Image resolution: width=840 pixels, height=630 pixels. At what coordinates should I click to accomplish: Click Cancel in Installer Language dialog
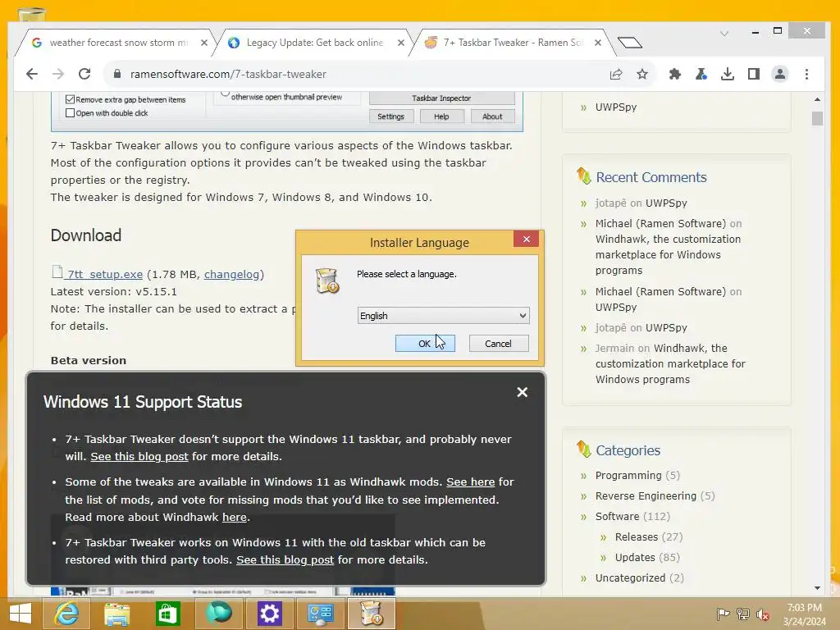click(x=498, y=344)
